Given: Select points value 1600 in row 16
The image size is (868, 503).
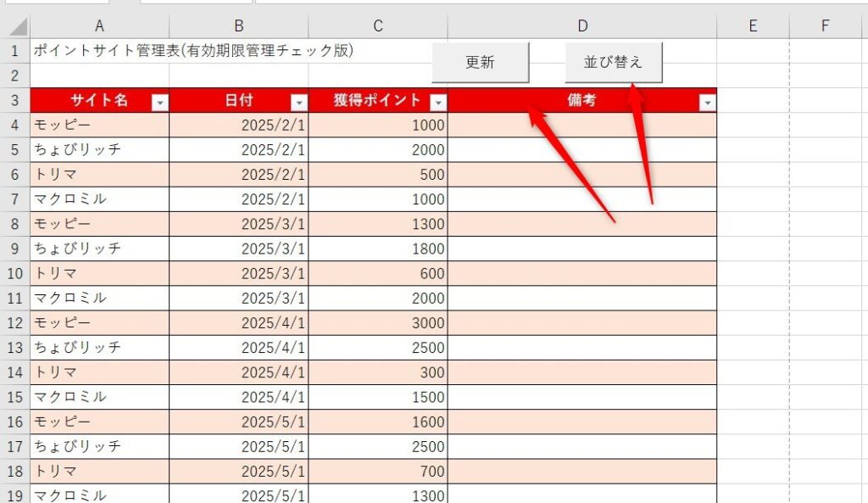Looking at the screenshot, I should tap(378, 422).
